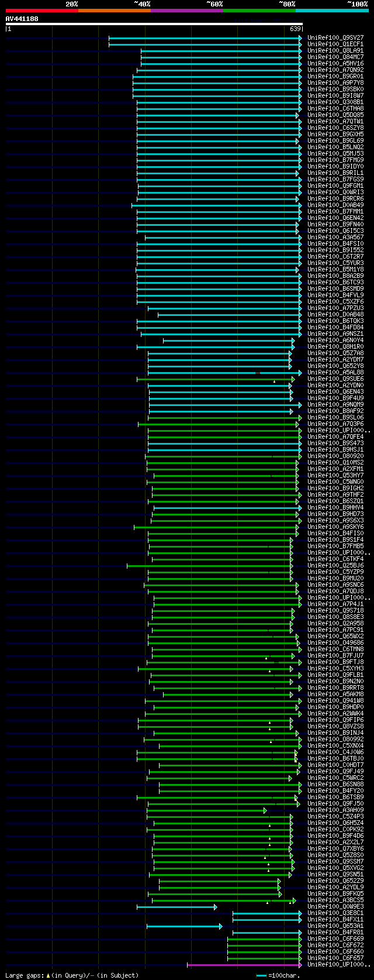Select the UniRef100_Q5MJ53 label
Screen dimensions: 374x980
pyautogui.click(x=335, y=153)
